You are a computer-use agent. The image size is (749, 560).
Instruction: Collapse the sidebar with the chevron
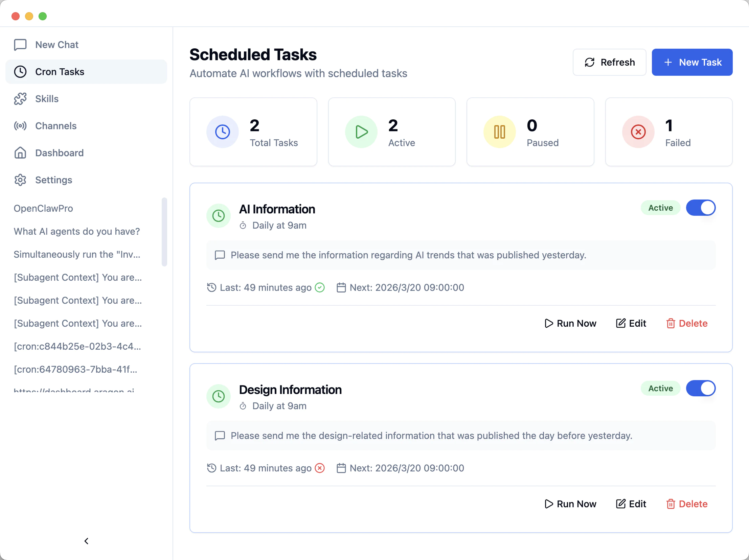86,541
